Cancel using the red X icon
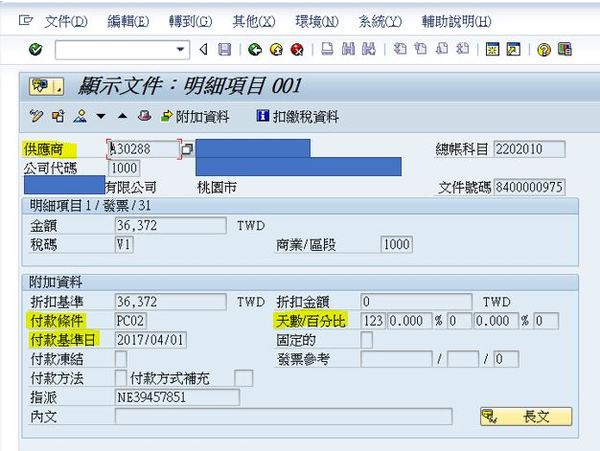Screen dimensions: 600x451 click(x=297, y=49)
